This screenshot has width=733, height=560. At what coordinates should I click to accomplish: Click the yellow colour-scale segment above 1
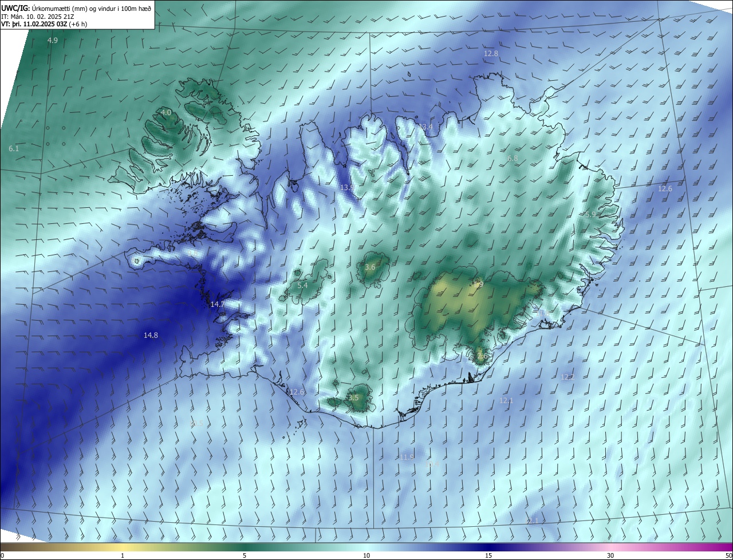pyautogui.click(x=123, y=547)
